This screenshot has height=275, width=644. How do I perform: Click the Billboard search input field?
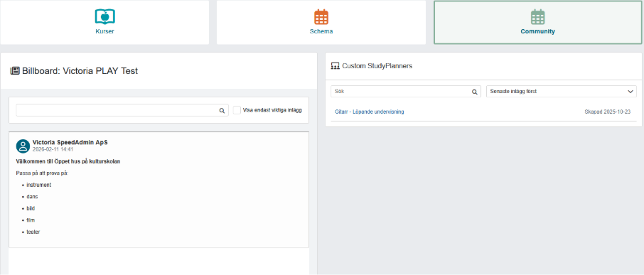[122, 110]
